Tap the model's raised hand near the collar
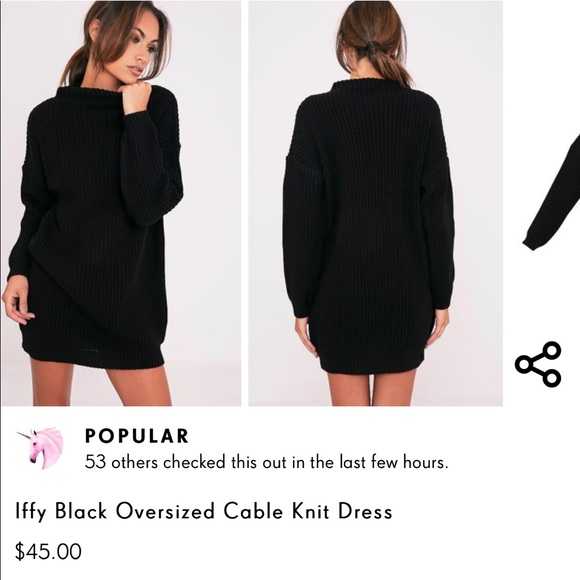 pos(136,97)
